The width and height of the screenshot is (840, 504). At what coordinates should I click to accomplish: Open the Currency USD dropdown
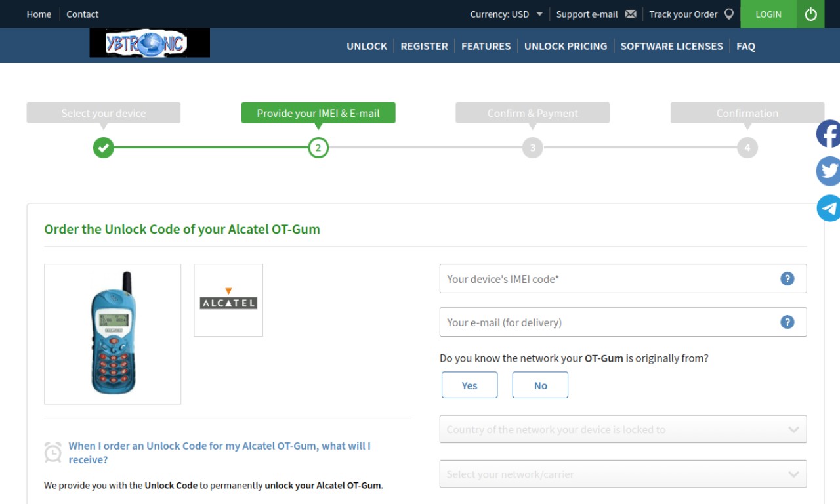pyautogui.click(x=506, y=14)
